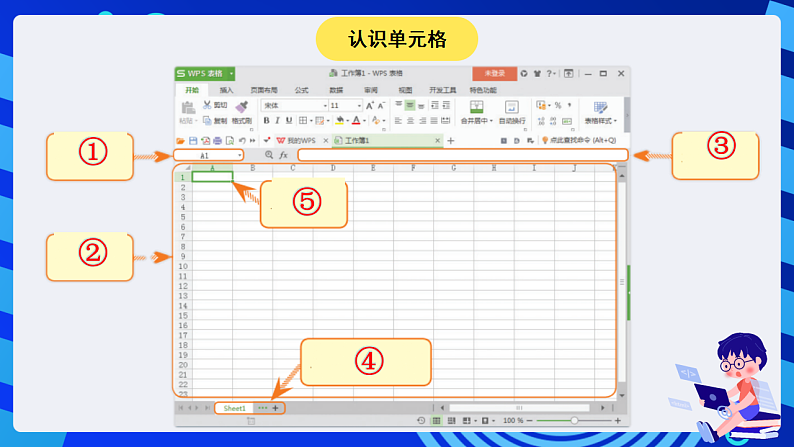Click the Cut (剪切) scissors icon

(207, 105)
